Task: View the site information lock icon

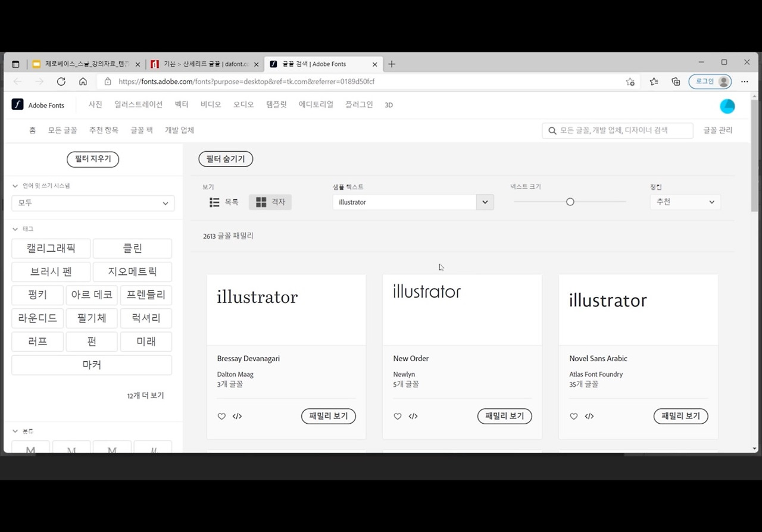Action: [x=108, y=82]
